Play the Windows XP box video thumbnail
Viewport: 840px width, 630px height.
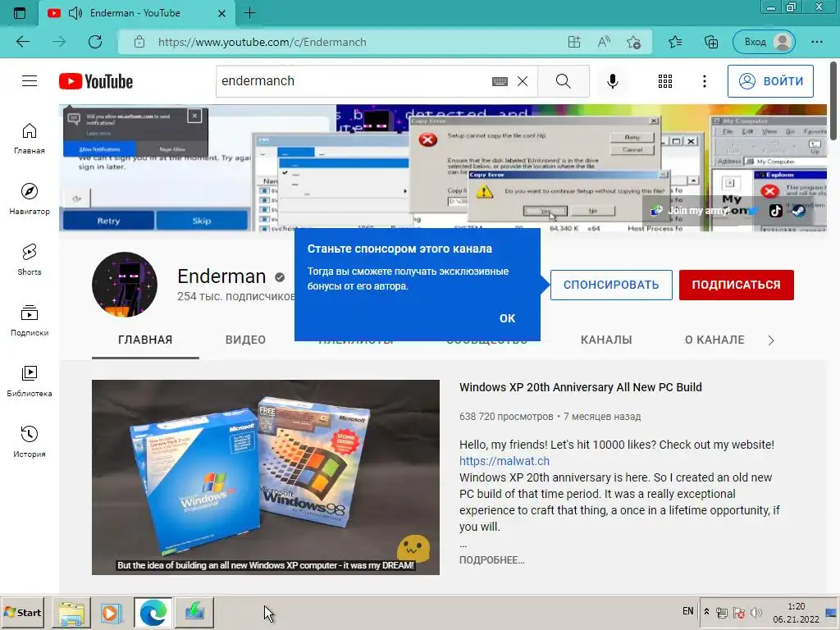[266, 477]
